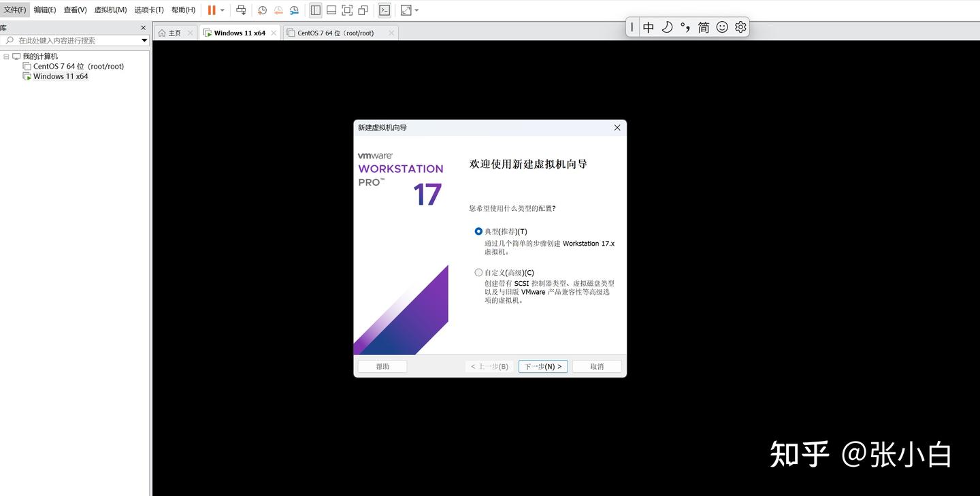Switch to the 主页 tab
The width and height of the screenshot is (980, 496).
pos(175,33)
